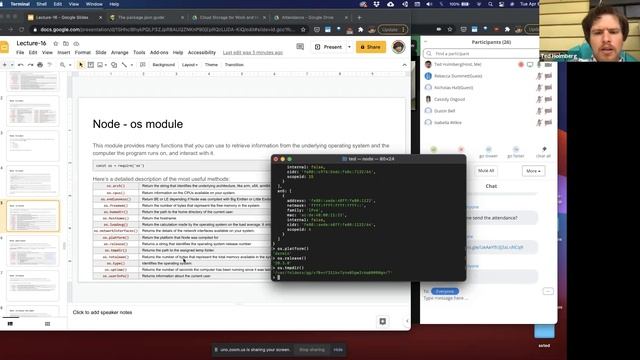
Task: Click the add comment toolbar icon
Action: click(x=142, y=65)
